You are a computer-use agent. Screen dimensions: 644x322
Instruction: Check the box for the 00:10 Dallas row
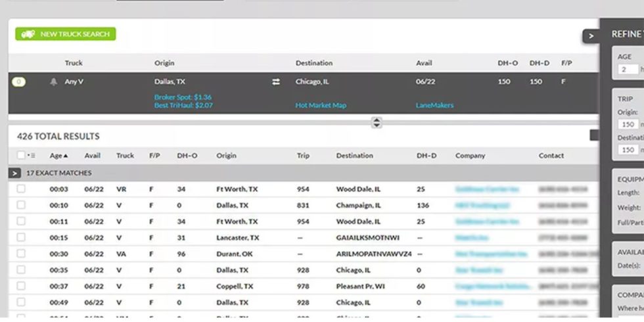point(21,205)
